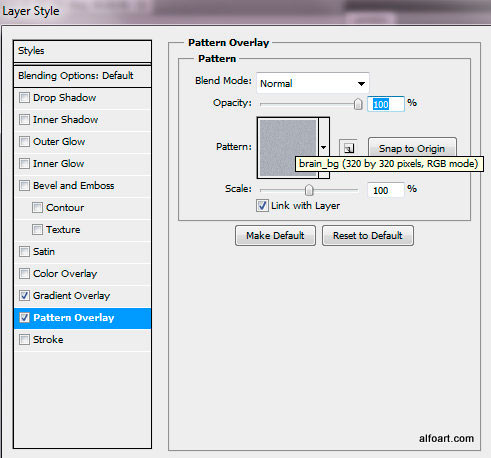Turn on the Satin checkbox

point(24,252)
